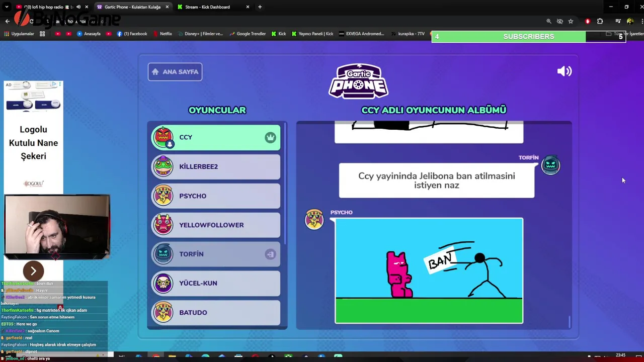The image size is (644, 362).
Task: Click the zoom magnifier icon in address bar
Action: click(x=549, y=21)
